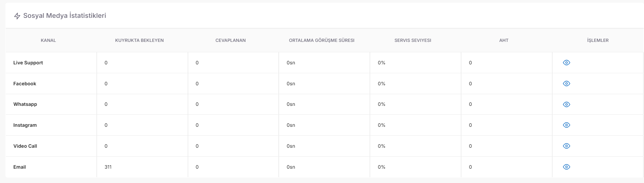View Video Call statistics eye icon
This screenshot has height=183, width=644.
(x=566, y=146)
